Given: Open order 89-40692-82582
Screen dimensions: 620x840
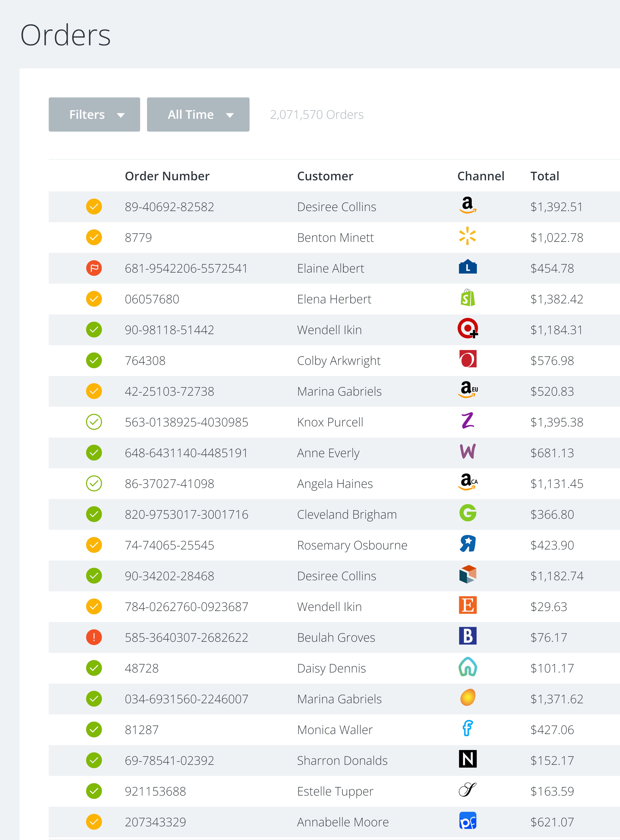Looking at the screenshot, I should [169, 207].
